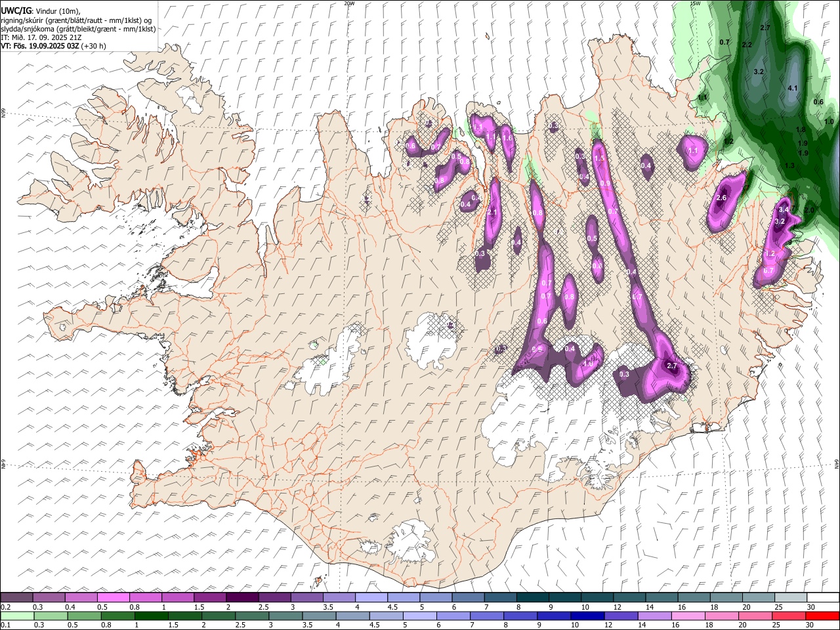
Task: Click the 1.0 rainfall value at right edge
Action: coord(829,121)
